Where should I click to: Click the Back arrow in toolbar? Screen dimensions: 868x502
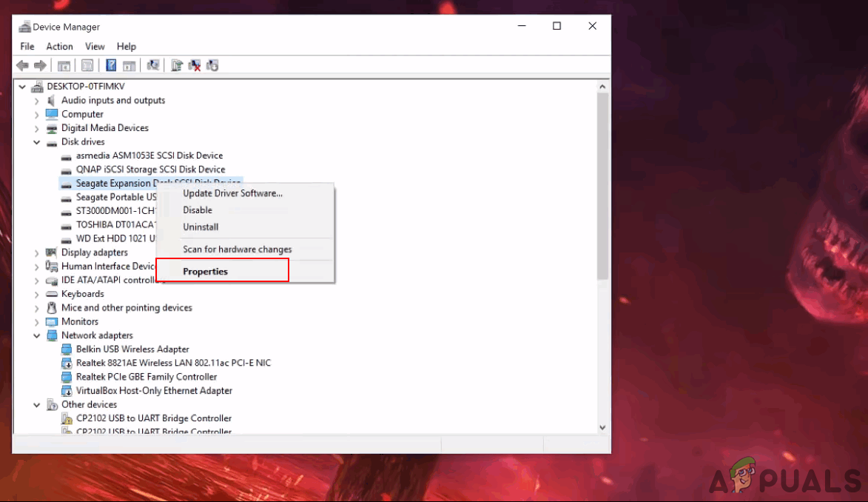click(23, 66)
